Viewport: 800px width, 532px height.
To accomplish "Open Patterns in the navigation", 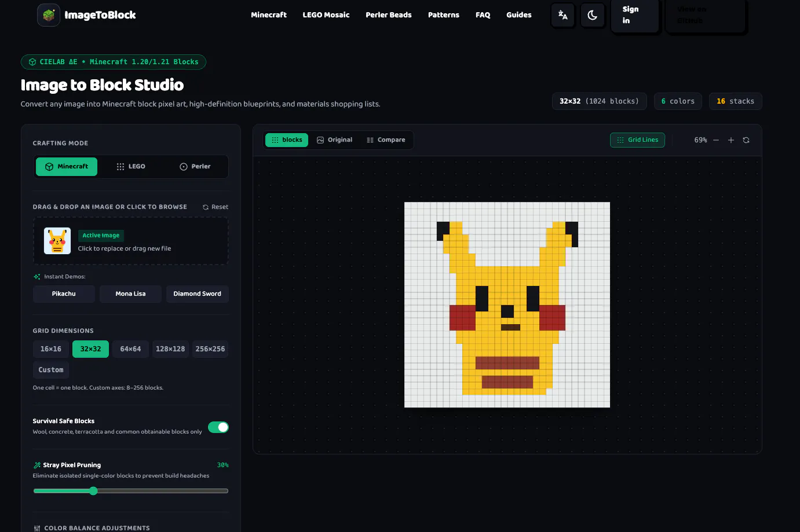I will point(444,15).
